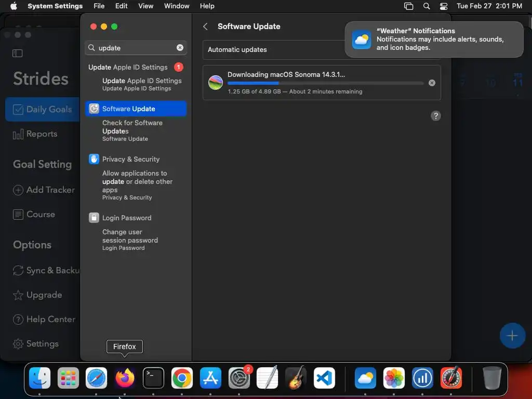Select Update Apple ID Settings heading
This screenshot has height=399, width=532.
(x=128, y=67)
